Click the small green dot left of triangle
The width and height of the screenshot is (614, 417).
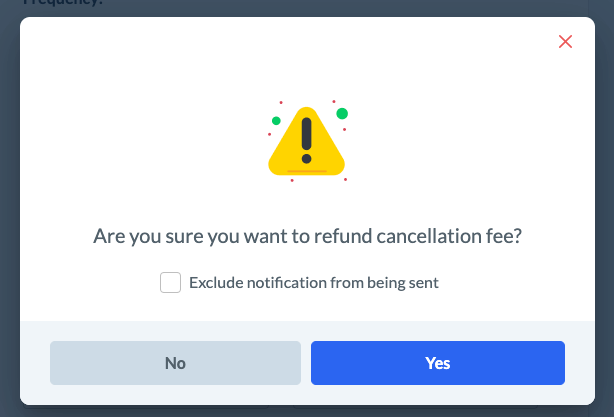(275, 121)
